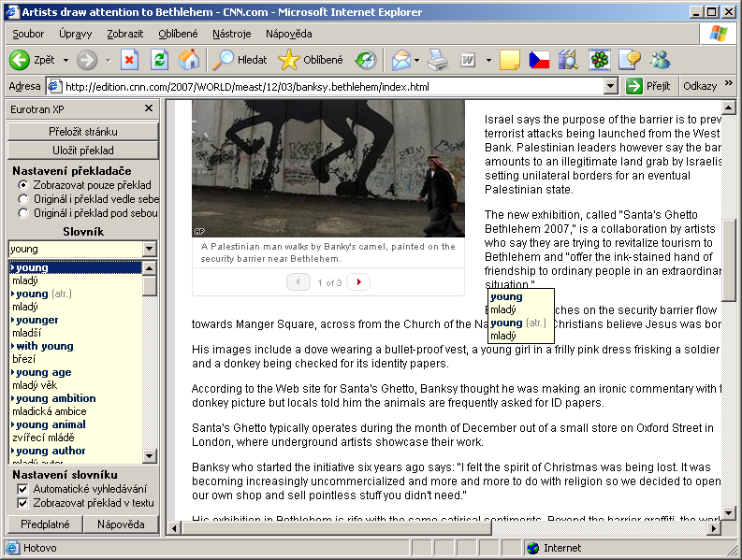
Task: Go to the Home page icon
Action: pos(189,60)
